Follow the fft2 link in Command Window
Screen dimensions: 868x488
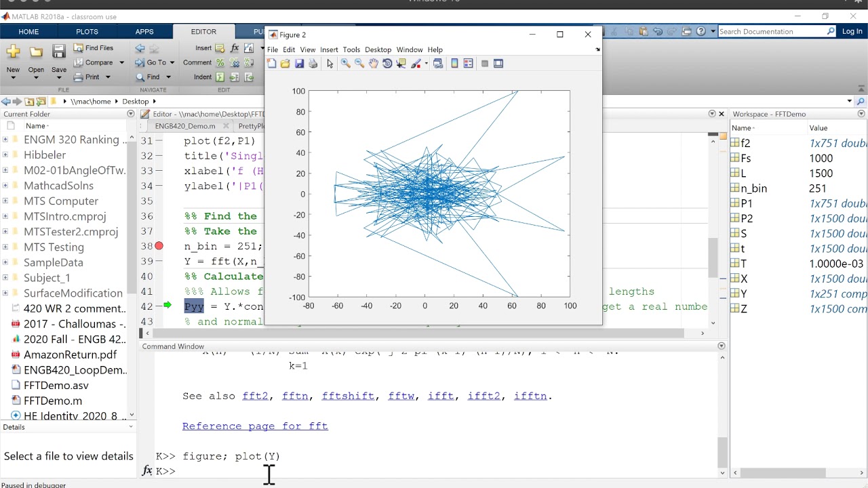click(255, 396)
